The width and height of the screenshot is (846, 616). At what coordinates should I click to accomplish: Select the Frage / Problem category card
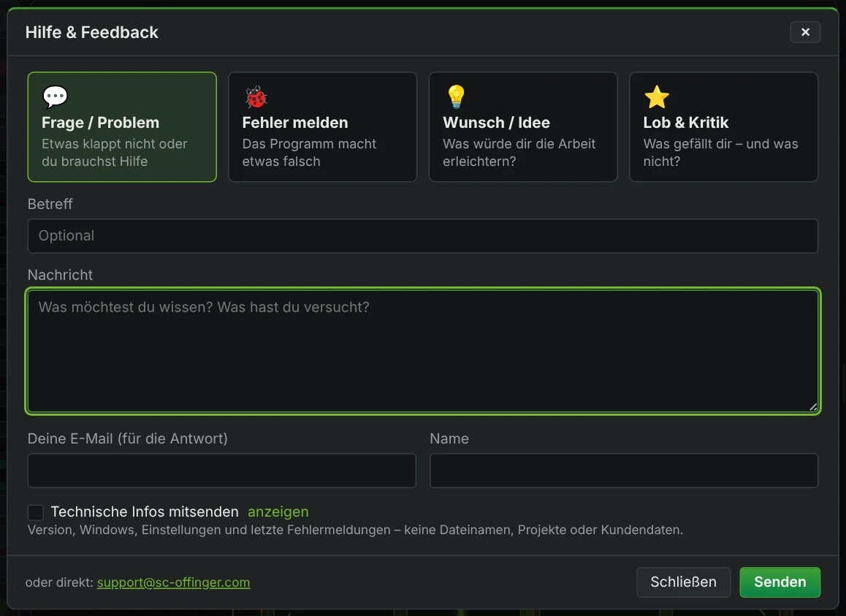click(122, 127)
